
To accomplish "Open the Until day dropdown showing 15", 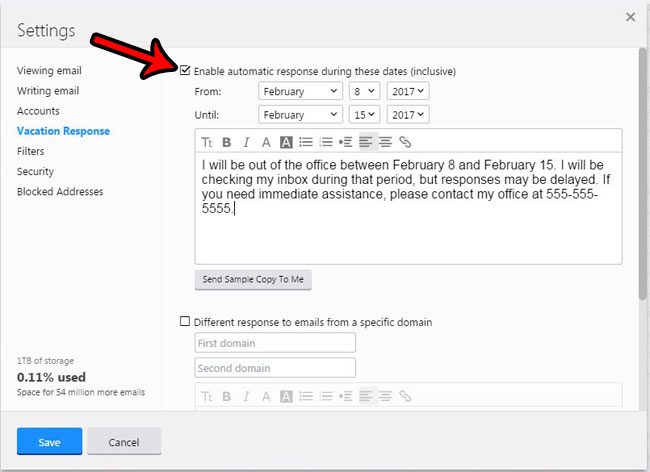I will (x=364, y=115).
